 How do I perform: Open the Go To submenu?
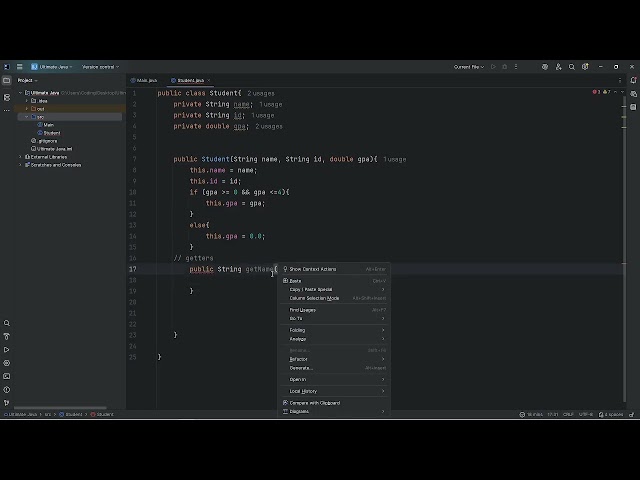(x=334, y=318)
